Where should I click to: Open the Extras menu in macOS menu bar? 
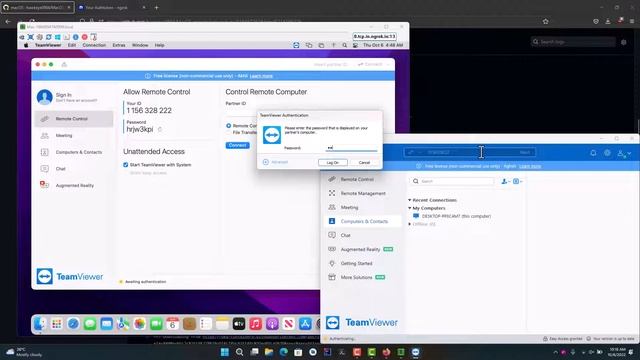[x=119, y=45]
